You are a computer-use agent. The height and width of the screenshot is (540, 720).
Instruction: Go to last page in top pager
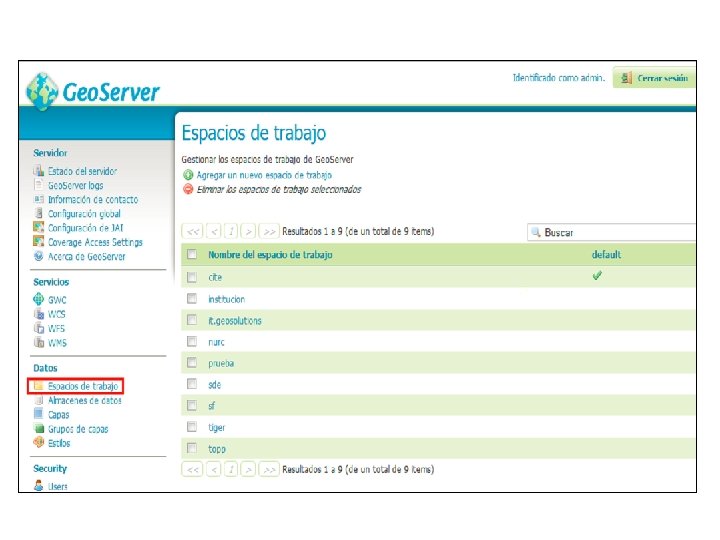[269, 231]
